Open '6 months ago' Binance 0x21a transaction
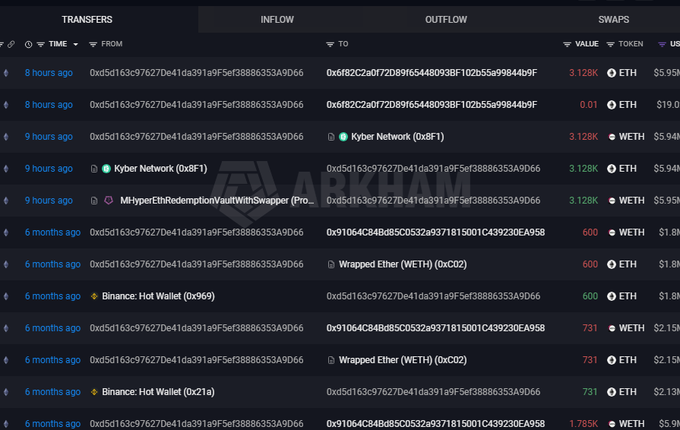The height and width of the screenshot is (430, 680). [52, 392]
